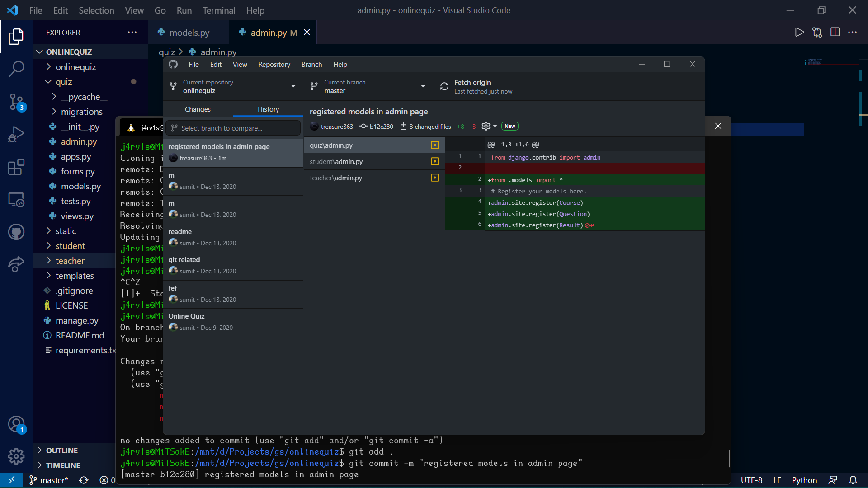Collapse the quiz folder
Screen dimensions: 868x488
[64, 82]
